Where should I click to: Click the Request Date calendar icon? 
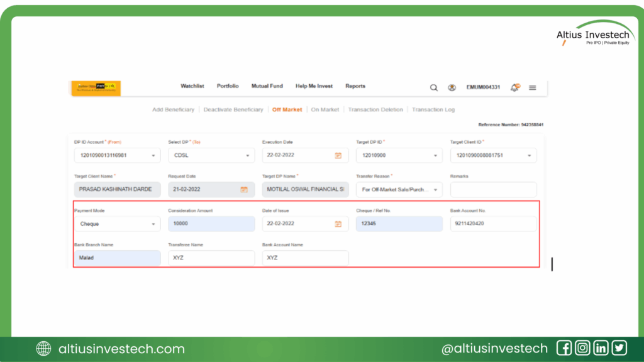[244, 189]
